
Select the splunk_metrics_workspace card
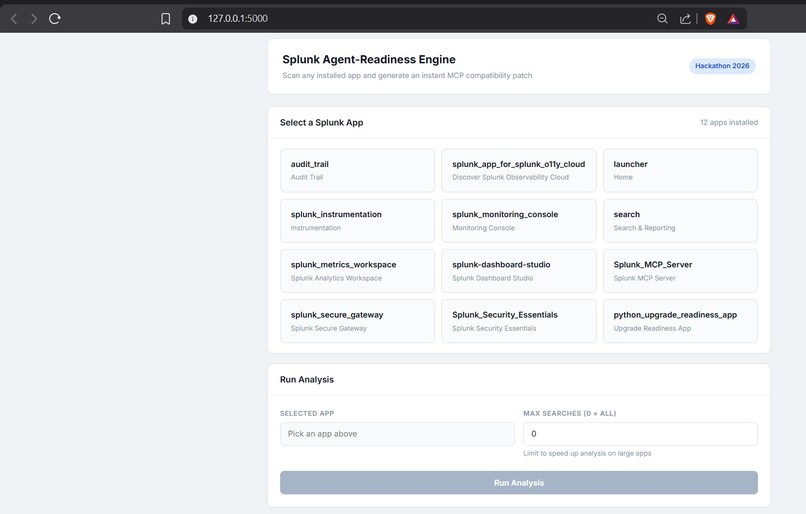pos(357,271)
